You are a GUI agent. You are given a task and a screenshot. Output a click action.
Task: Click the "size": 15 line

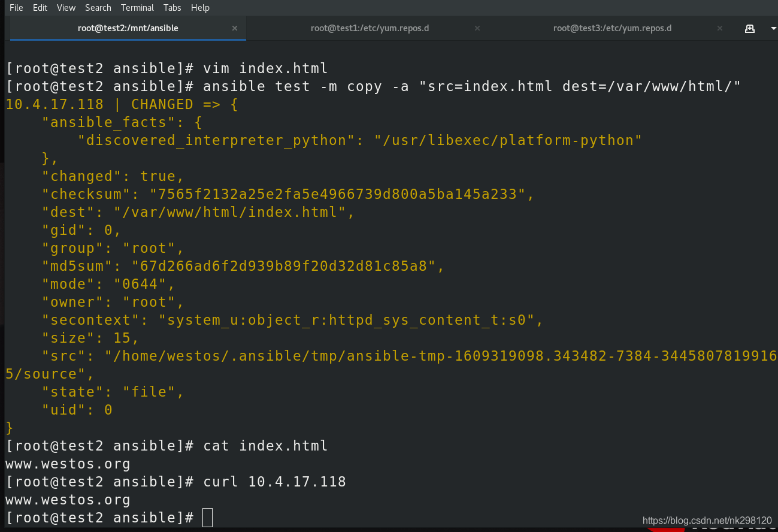pos(90,338)
